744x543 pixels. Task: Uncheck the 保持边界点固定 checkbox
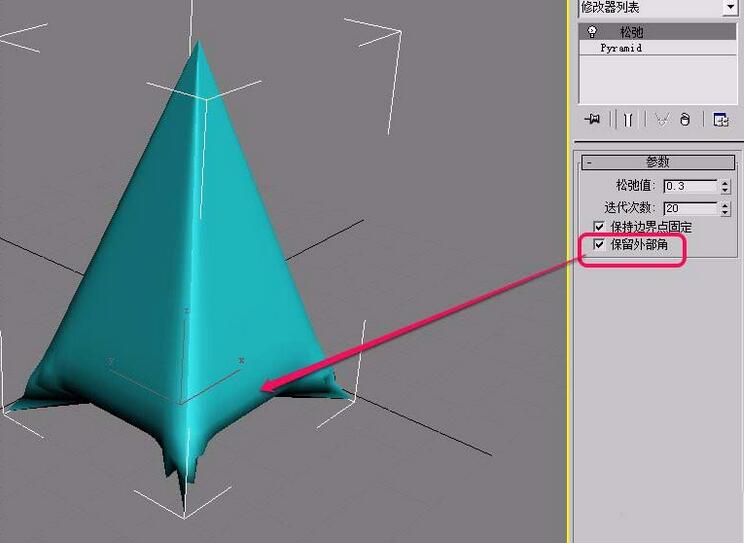599,226
